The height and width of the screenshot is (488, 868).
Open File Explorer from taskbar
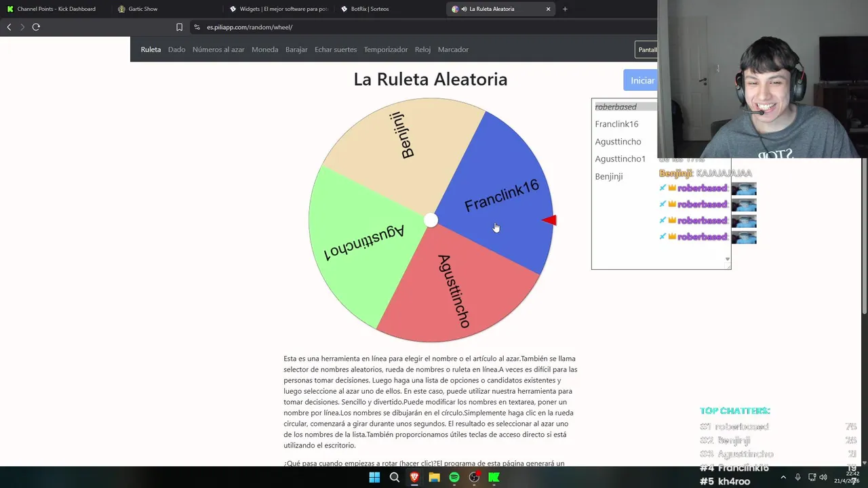point(434,477)
